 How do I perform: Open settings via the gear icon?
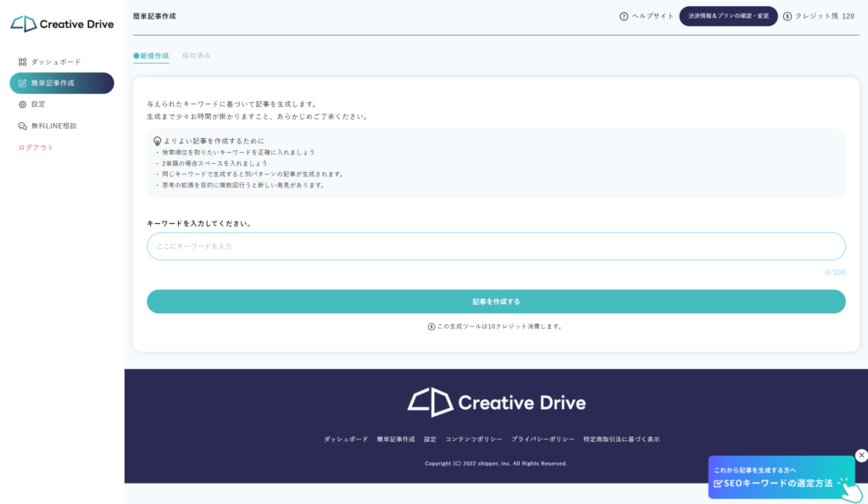click(22, 104)
